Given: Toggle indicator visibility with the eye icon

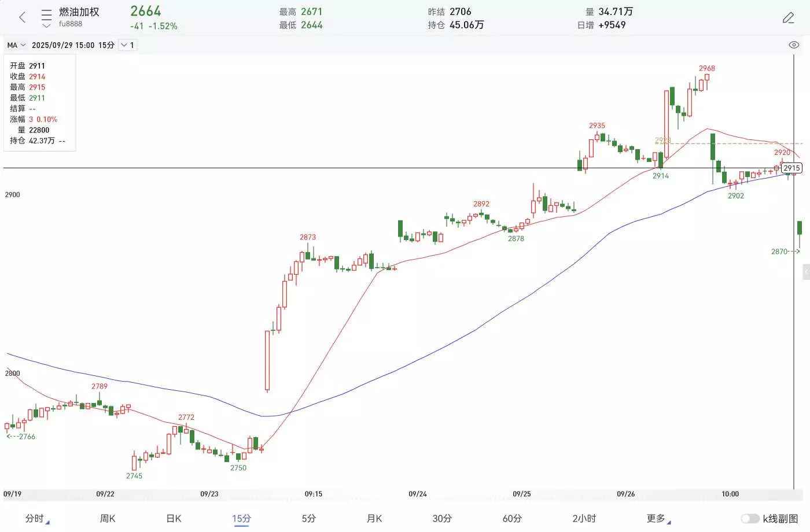Looking at the screenshot, I should tap(794, 45).
